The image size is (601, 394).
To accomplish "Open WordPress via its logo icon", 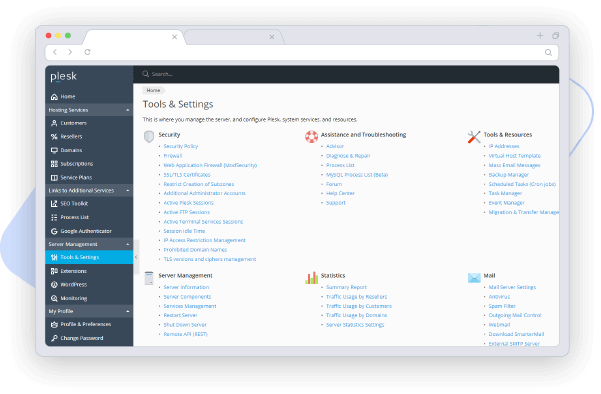I will click(54, 284).
